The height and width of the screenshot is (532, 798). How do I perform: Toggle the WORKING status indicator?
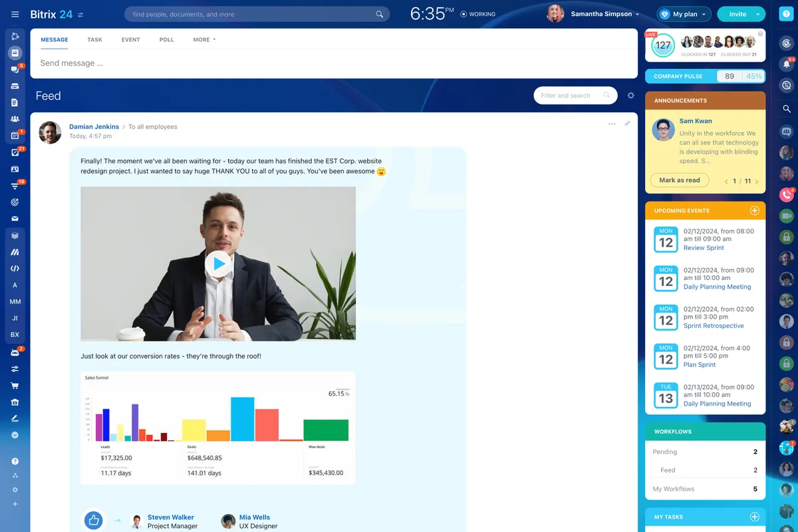pos(477,14)
